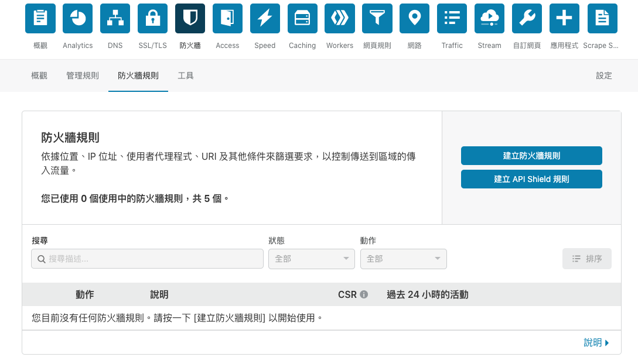The height and width of the screenshot is (364, 638).
Task: Select the Speed lightning bolt icon
Action: [265, 19]
